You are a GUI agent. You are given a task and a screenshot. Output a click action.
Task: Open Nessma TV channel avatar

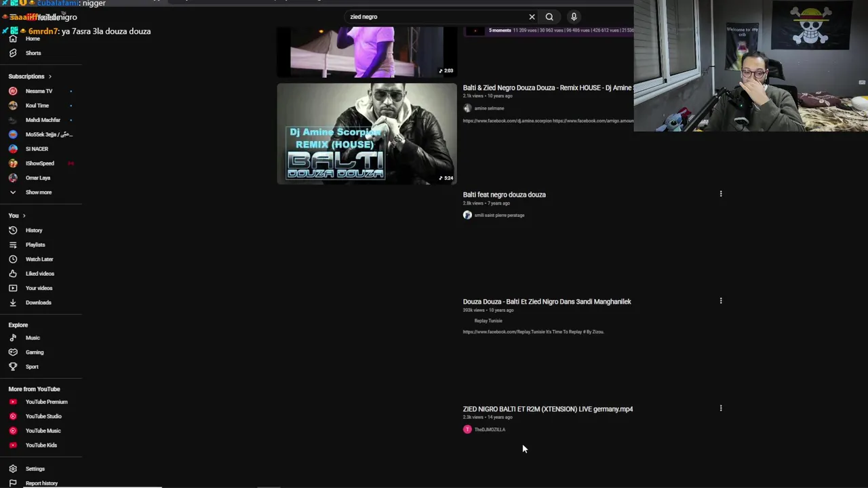(13, 91)
